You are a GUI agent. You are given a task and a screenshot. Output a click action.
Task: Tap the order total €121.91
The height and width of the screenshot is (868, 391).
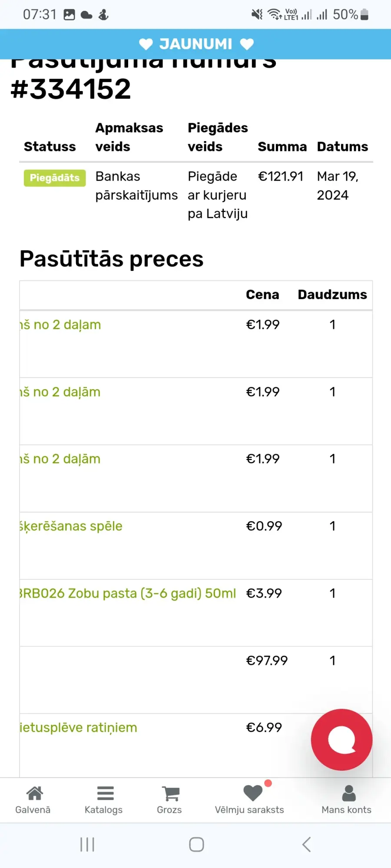click(x=281, y=177)
